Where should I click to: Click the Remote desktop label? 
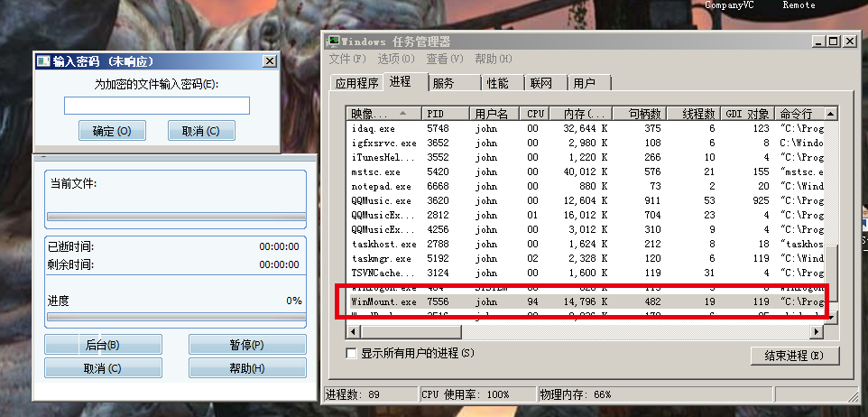tap(799, 5)
